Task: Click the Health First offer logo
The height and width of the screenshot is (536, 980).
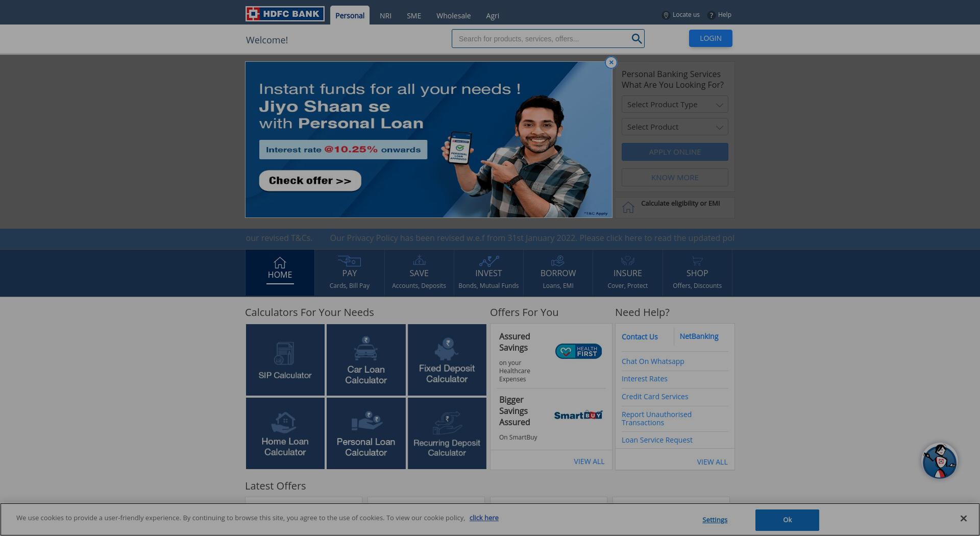Action: [578, 351]
